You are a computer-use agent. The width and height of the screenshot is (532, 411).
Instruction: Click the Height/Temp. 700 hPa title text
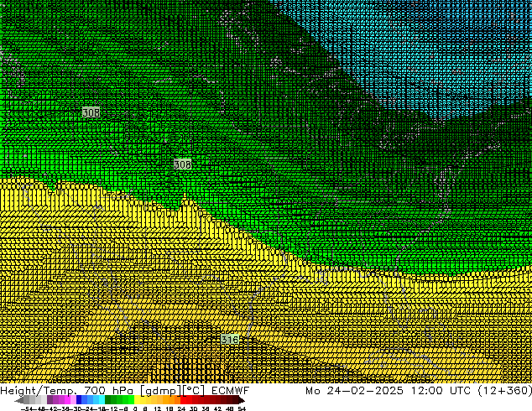coord(67,390)
